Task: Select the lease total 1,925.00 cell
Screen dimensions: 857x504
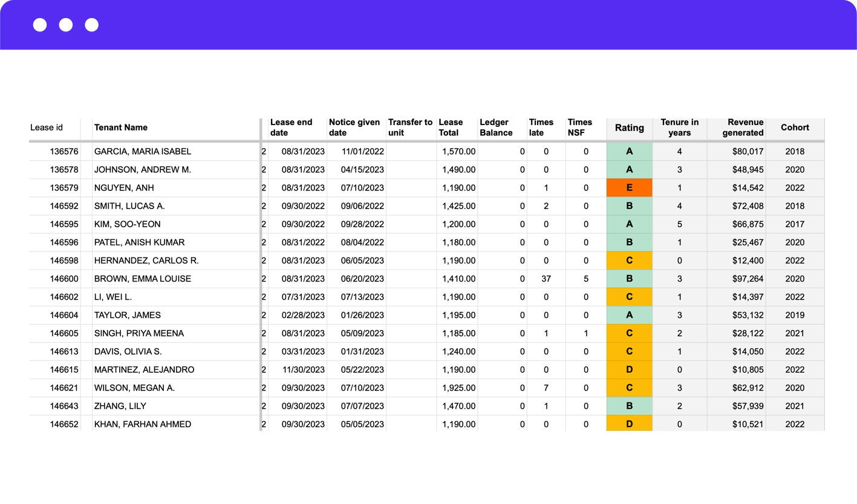Action: click(x=458, y=388)
